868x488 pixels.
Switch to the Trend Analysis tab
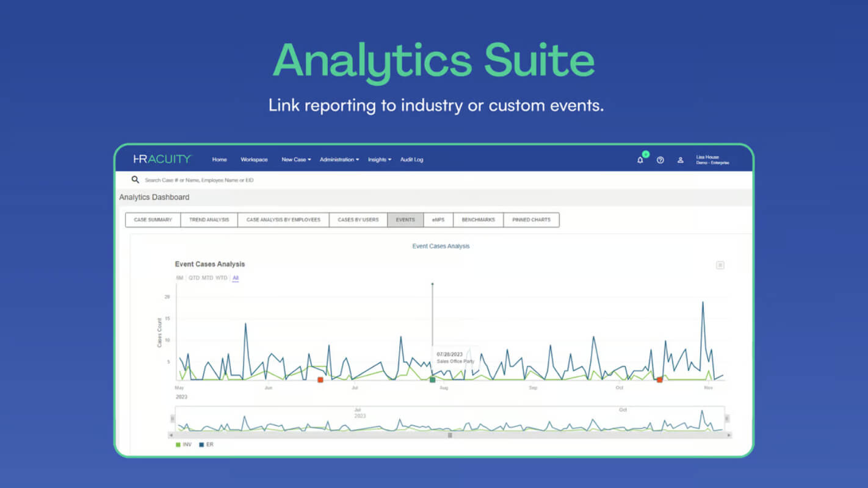pos(209,220)
